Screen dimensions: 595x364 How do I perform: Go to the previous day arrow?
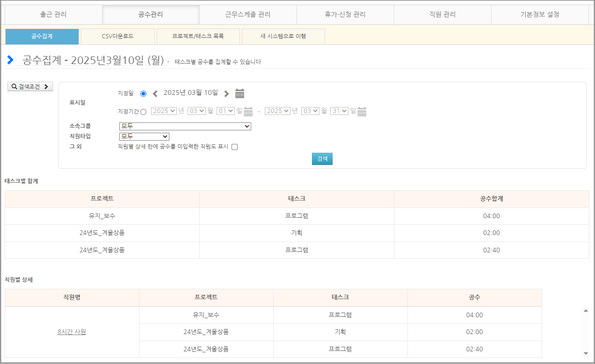coord(155,93)
